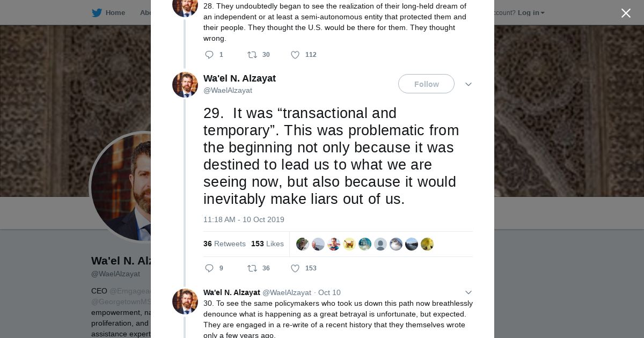Image resolution: width=644 pixels, height=338 pixels.
Task: Close the tweet overlay with X
Action: coord(626,13)
